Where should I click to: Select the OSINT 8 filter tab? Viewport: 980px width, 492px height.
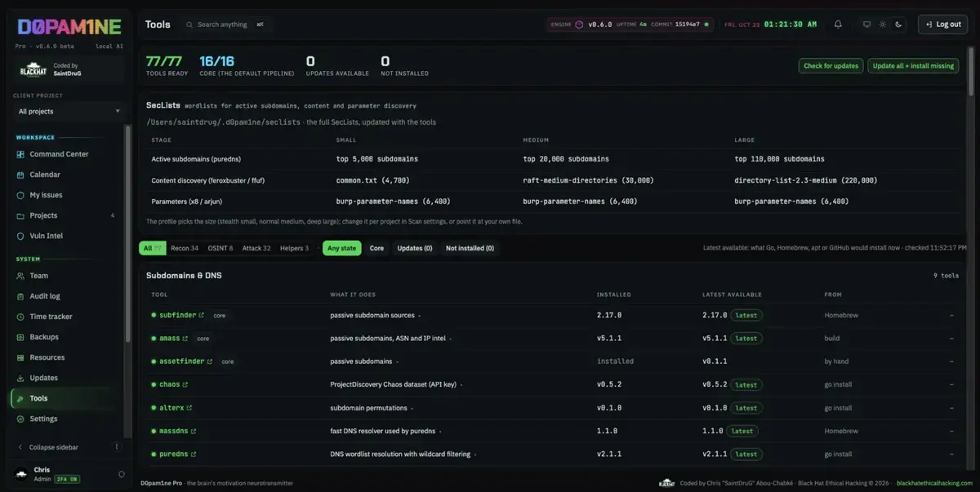[x=220, y=248]
